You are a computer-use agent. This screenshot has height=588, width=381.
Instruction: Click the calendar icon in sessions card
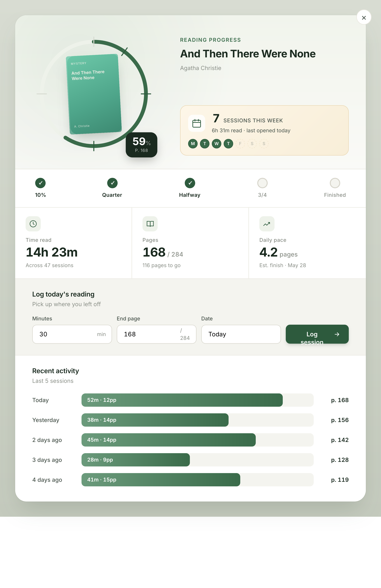click(x=197, y=123)
